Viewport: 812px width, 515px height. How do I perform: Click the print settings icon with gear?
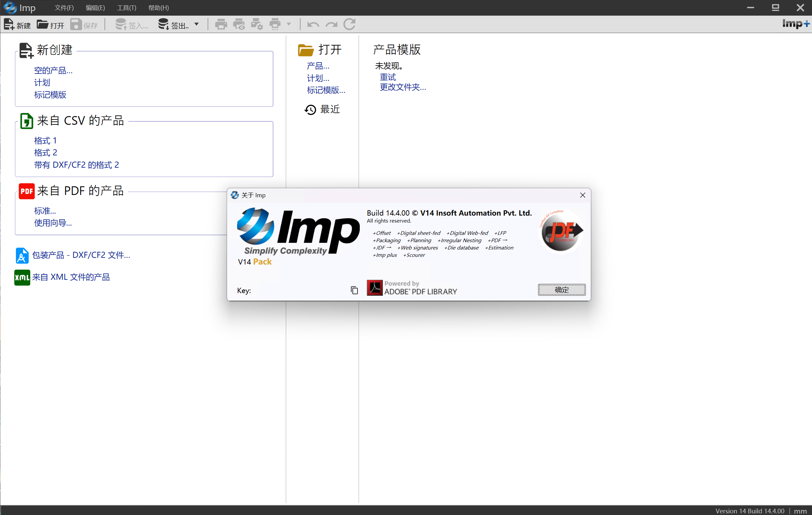point(257,24)
